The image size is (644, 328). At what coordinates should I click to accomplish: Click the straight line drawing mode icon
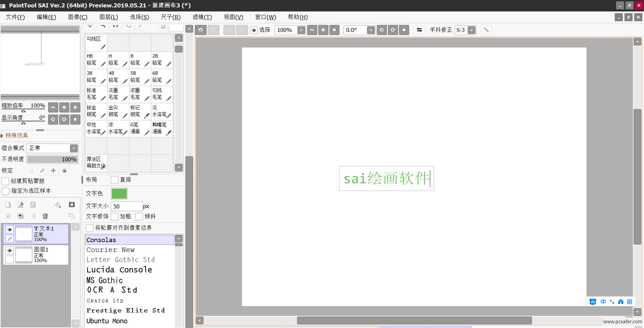[486, 30]
